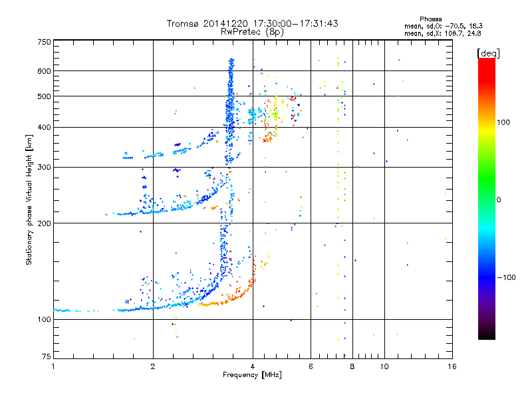532x399 pixels.
Task: Click the y-axis tick label '100'
Action: [44, 320]
